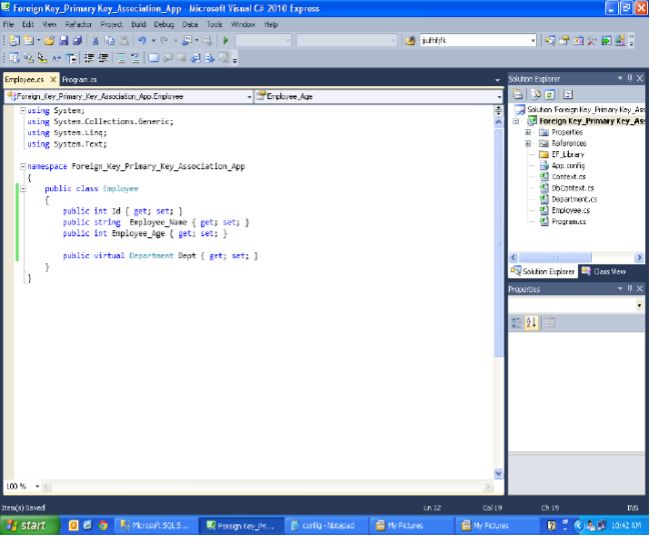Screen dimensions: 650x537
Task: Collapse the Employee class outline toggle
Action: point(23,188)
